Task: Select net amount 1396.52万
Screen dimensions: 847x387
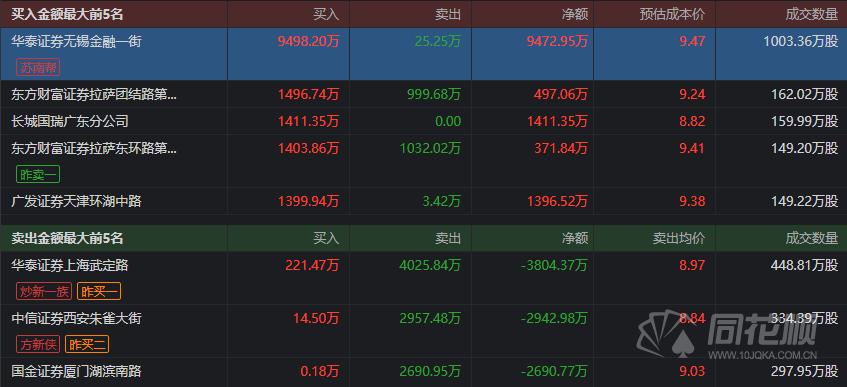Action: [x=557, y=202]
